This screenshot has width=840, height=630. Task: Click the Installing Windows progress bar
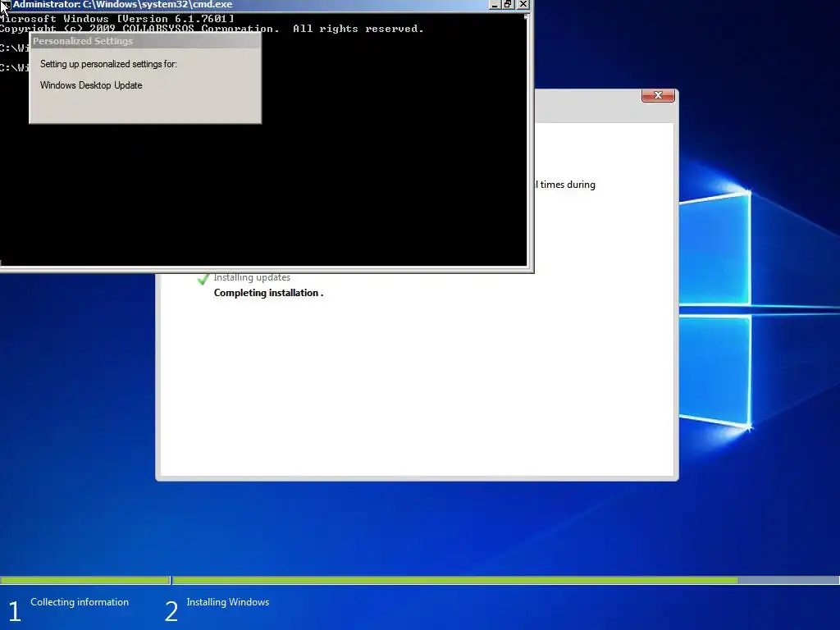505,580
